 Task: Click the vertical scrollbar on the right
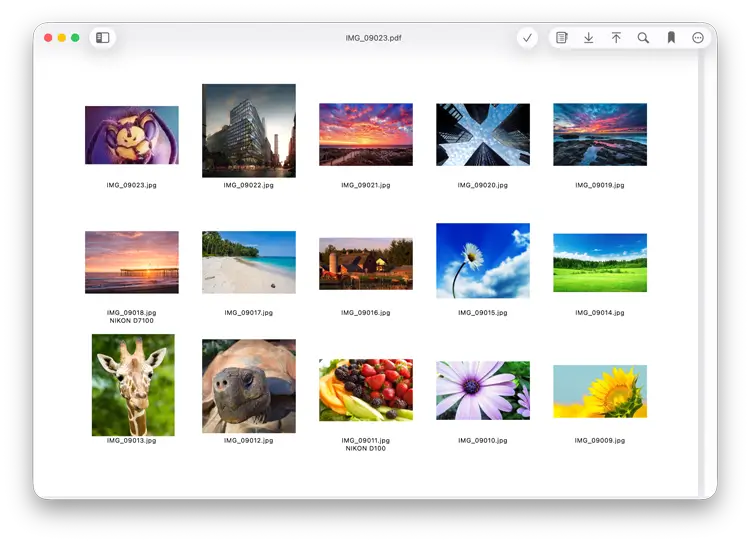point(701,270)
